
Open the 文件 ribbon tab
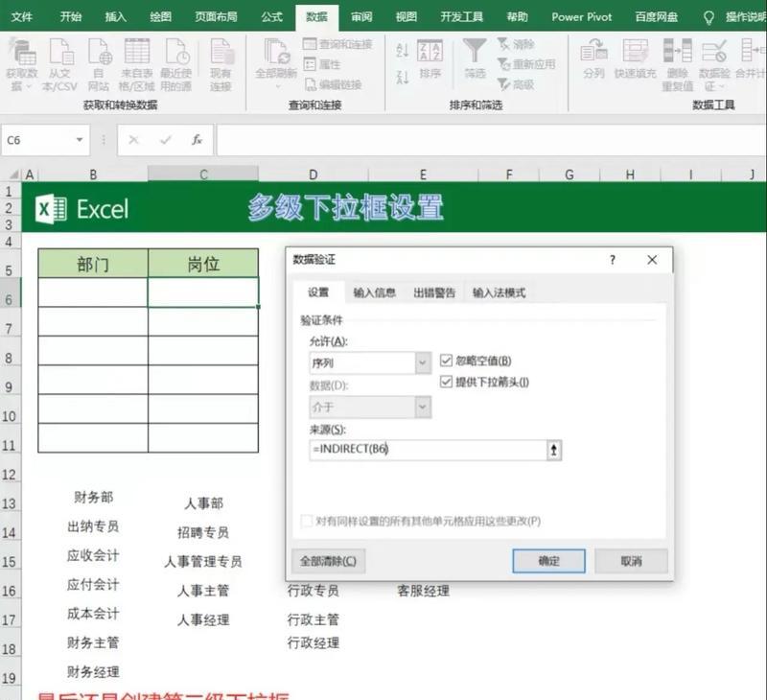pos(21,17)
